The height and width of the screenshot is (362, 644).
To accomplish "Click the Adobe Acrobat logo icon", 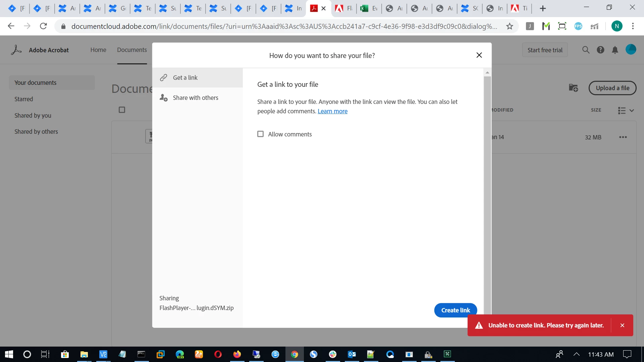I will point(16,50).
